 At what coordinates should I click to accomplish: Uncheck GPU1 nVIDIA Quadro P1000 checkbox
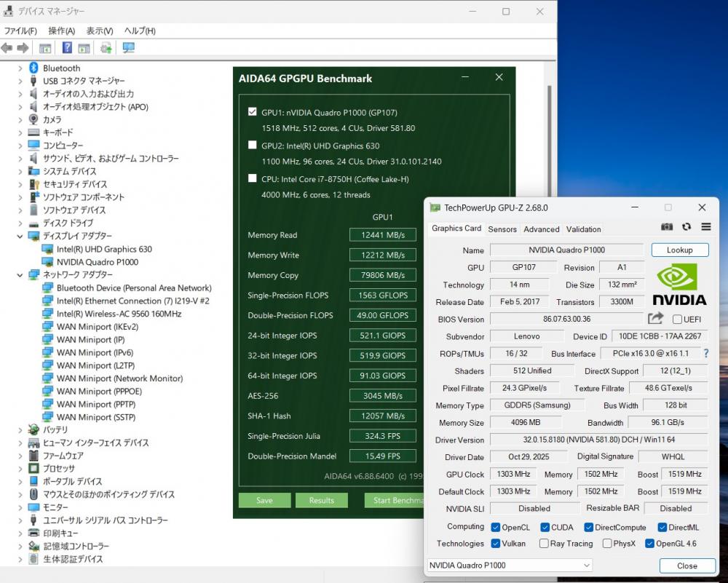pos(253,112)
